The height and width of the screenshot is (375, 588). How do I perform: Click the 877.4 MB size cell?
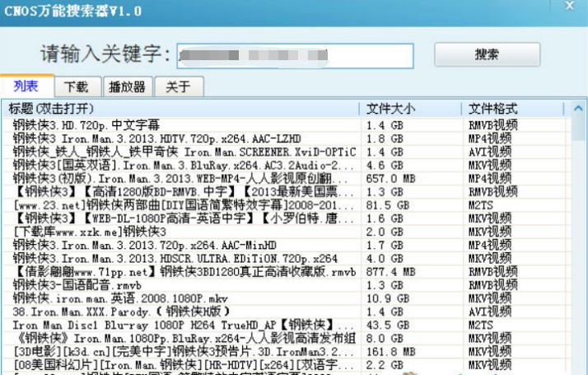(x=390, y=272)
